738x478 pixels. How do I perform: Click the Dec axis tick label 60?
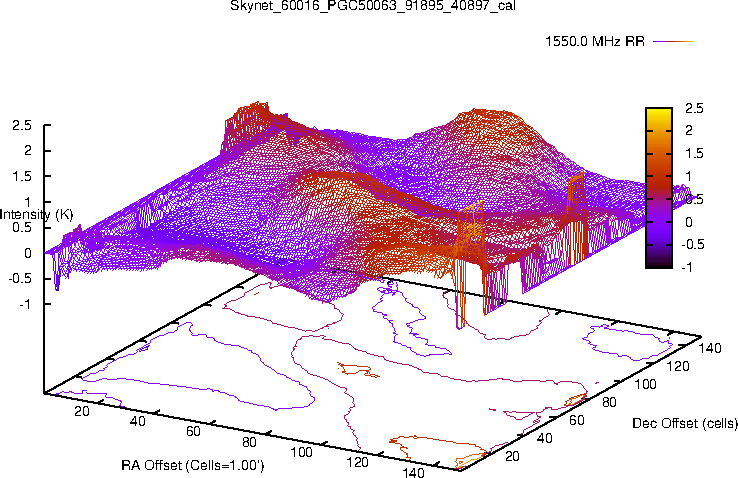577,420
